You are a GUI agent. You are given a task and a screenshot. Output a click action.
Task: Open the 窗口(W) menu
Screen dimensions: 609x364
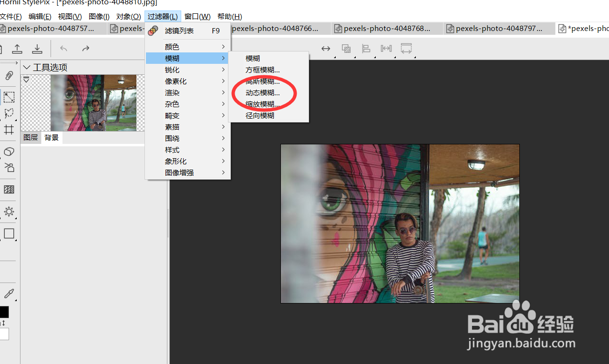197,16
